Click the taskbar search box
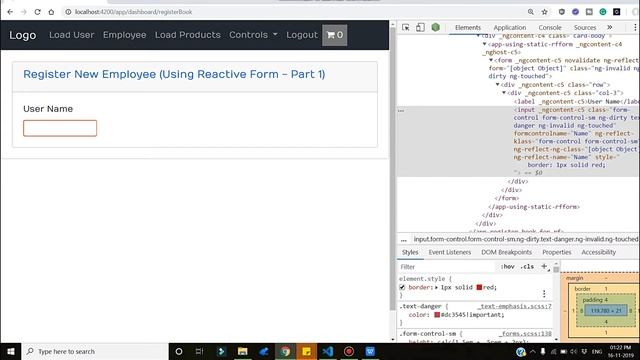Viewport: 640px width, 360px height. point(95,351)
